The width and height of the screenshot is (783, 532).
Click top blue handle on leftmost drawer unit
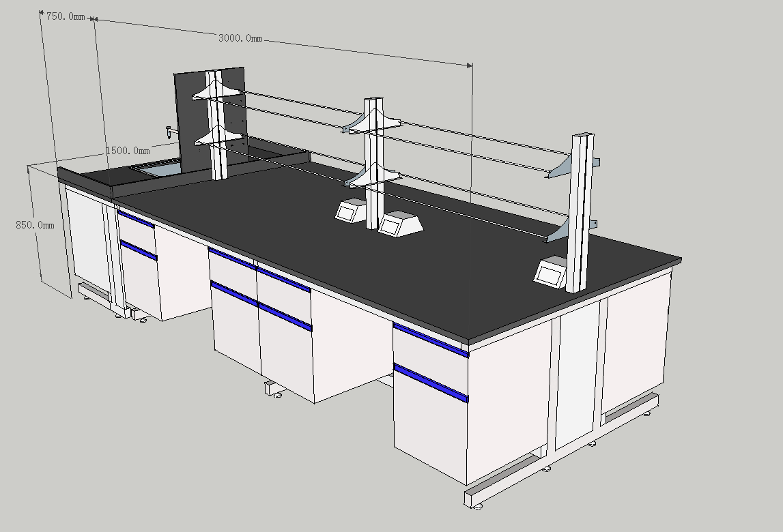point(136,219)
